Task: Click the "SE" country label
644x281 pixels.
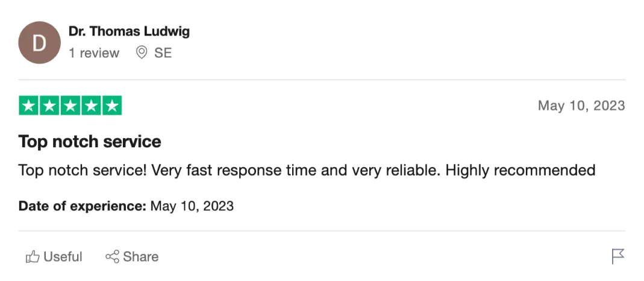Action: coord(163,53)
